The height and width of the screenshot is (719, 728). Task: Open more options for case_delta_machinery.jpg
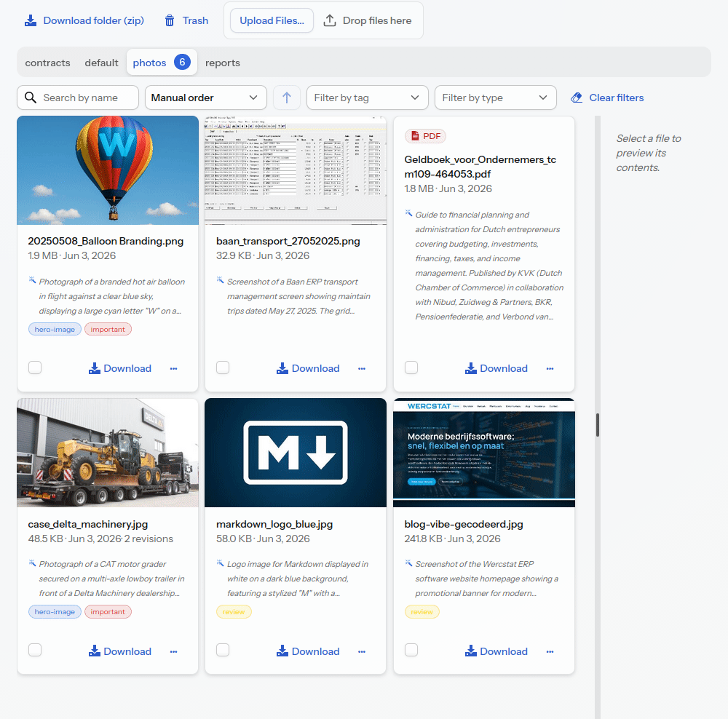[x=174, y=652]
